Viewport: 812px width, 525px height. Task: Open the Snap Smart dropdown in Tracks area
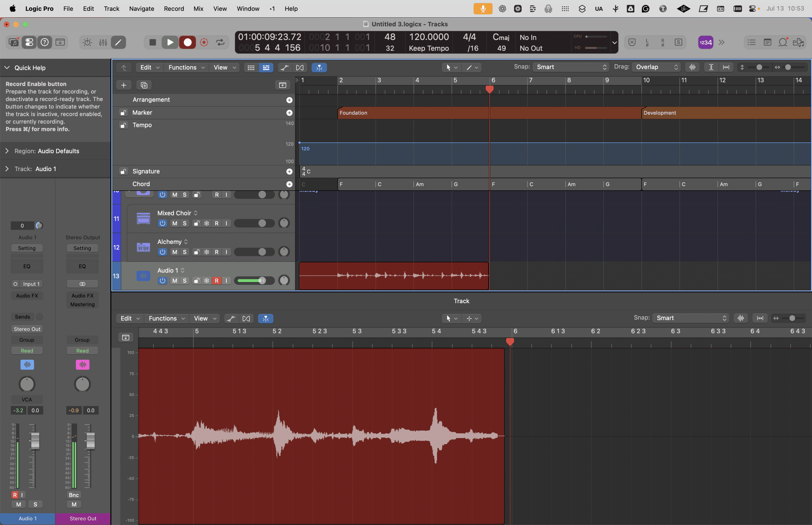point(571,67)
